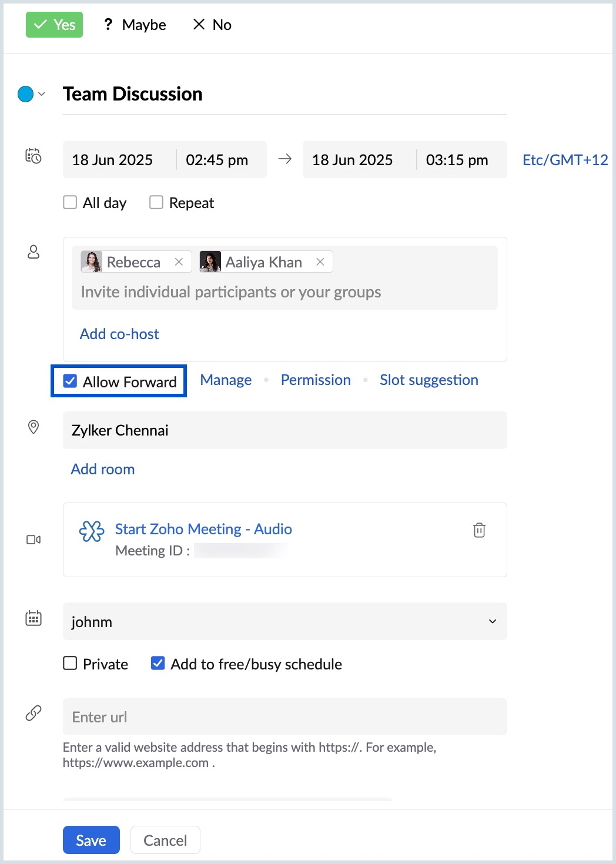Image resolution: width=616 pixels, height=864 pixels.
Task: Save the Team Discussion event
Action: tap(91, 840)
